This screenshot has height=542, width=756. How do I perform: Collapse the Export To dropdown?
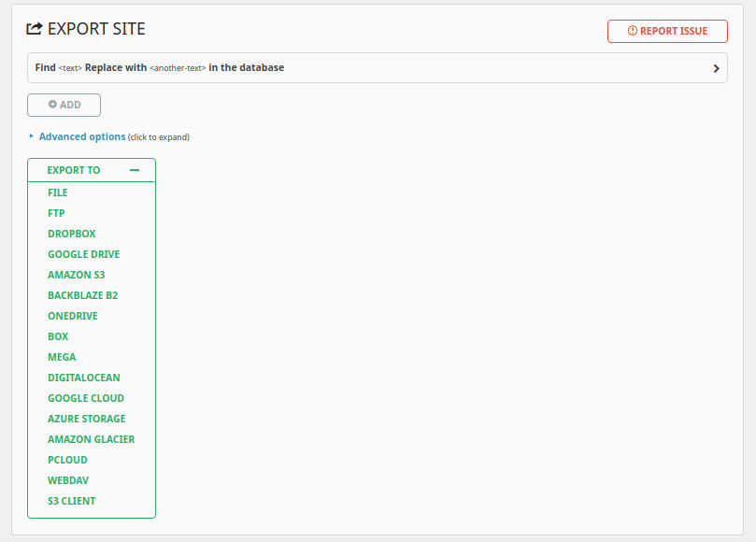click(74, 170)
